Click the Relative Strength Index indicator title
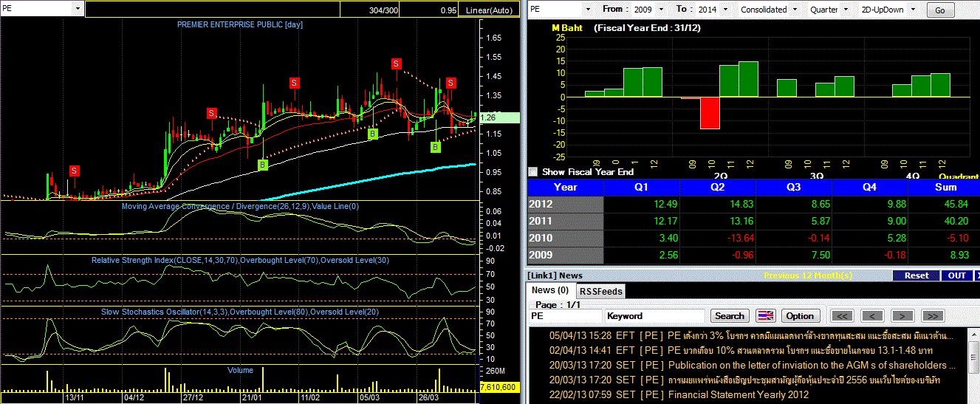The image size is (980, 404). 240,260
